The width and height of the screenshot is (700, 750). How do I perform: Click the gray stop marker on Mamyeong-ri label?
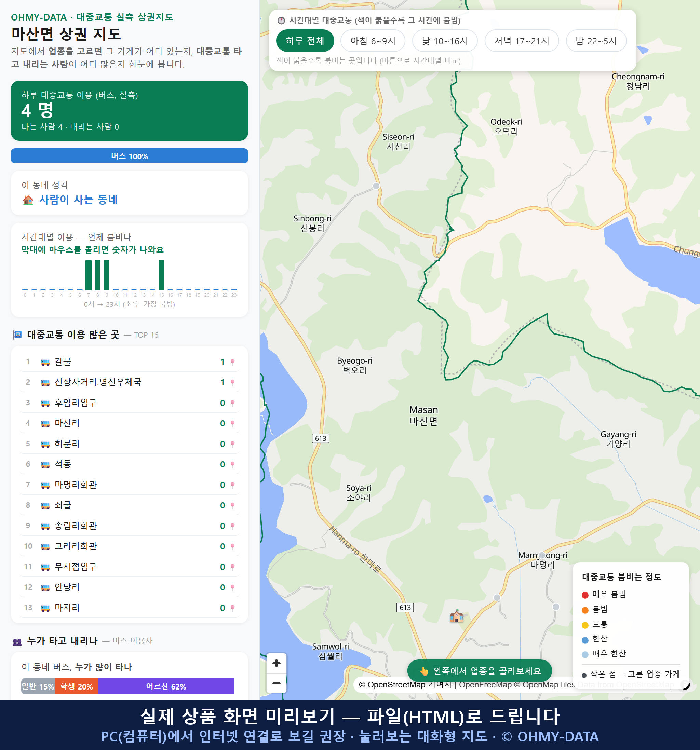(542, 555)
